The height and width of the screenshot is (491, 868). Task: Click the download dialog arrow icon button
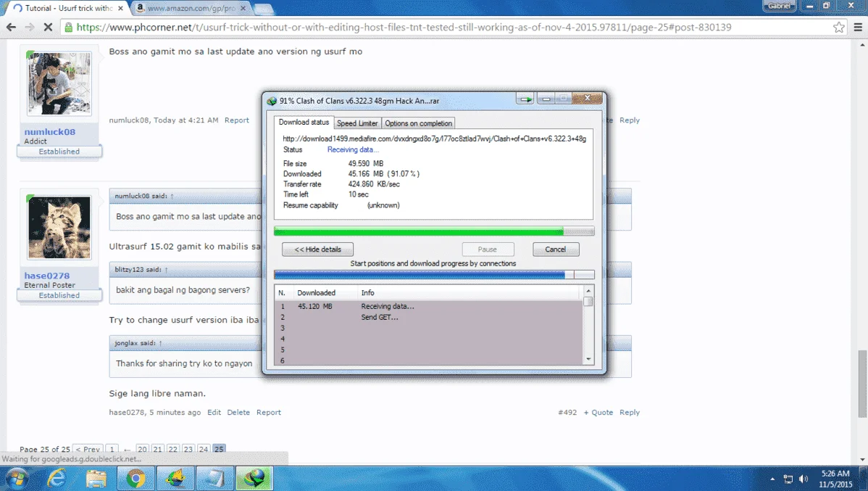(525, 99)
